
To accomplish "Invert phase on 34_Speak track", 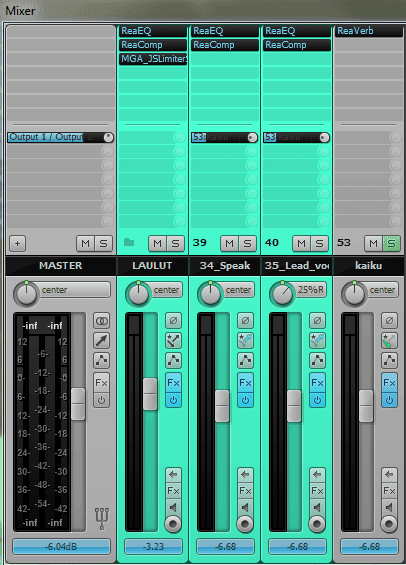I will click(245, 320).
